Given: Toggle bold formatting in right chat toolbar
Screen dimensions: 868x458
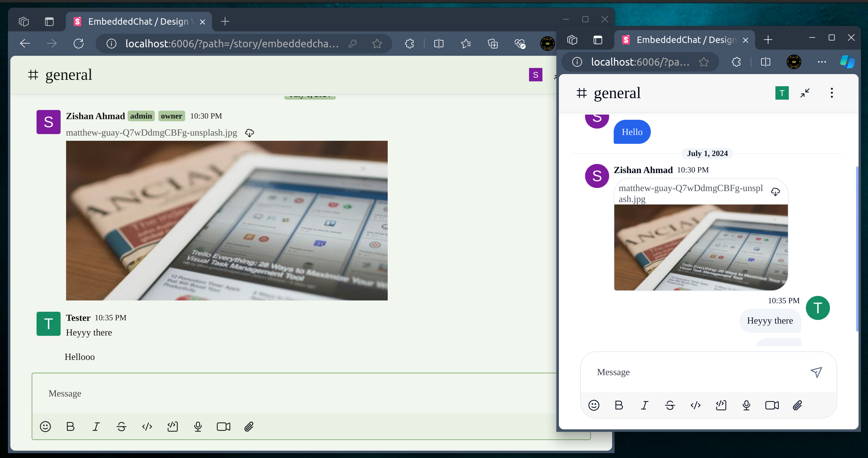Looking at the screenshot, I should 619,405.
